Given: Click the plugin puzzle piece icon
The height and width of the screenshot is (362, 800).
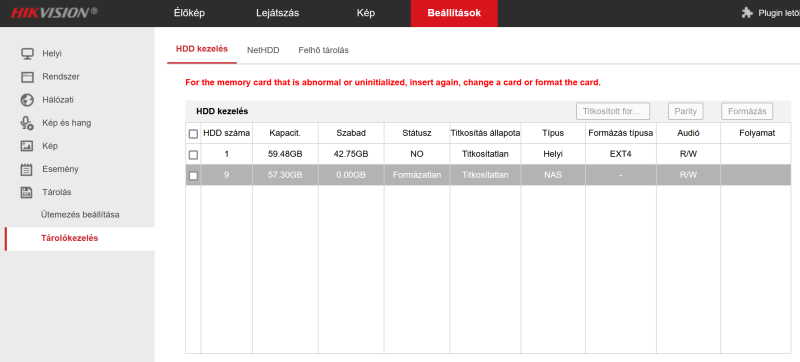Looking at the screenshot, I should [747, 13].
